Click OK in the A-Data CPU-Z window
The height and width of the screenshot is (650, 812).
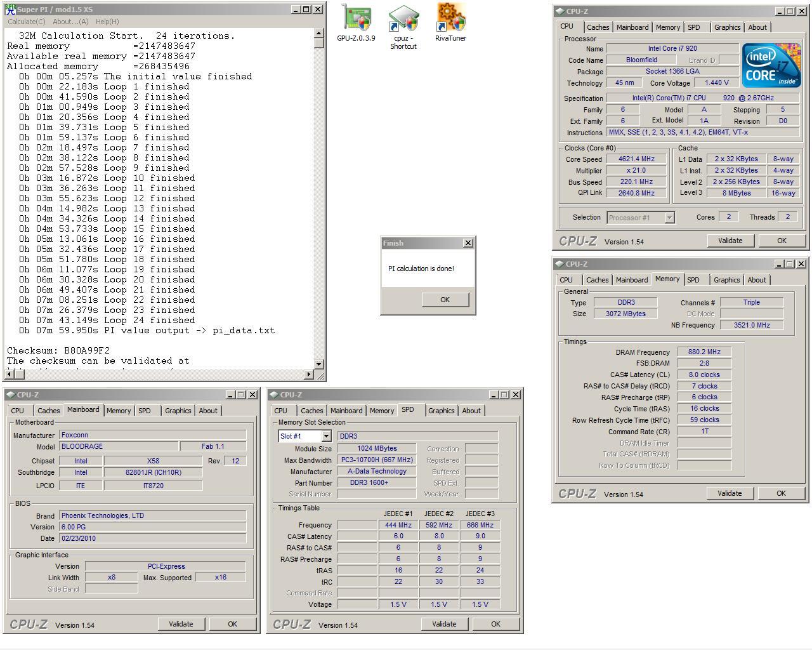coord(495,624)
